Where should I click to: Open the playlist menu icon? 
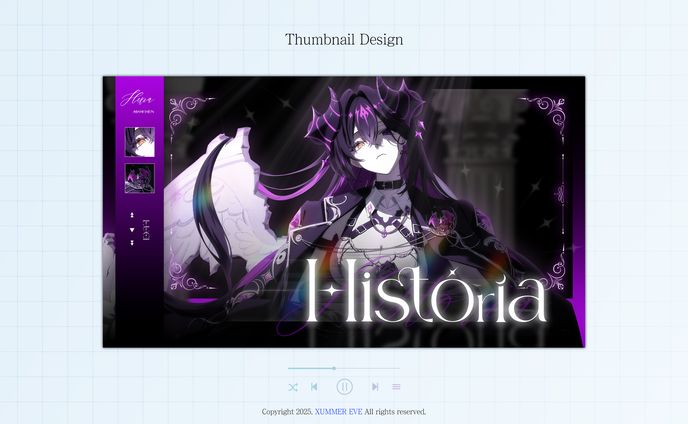pos(396,387)
